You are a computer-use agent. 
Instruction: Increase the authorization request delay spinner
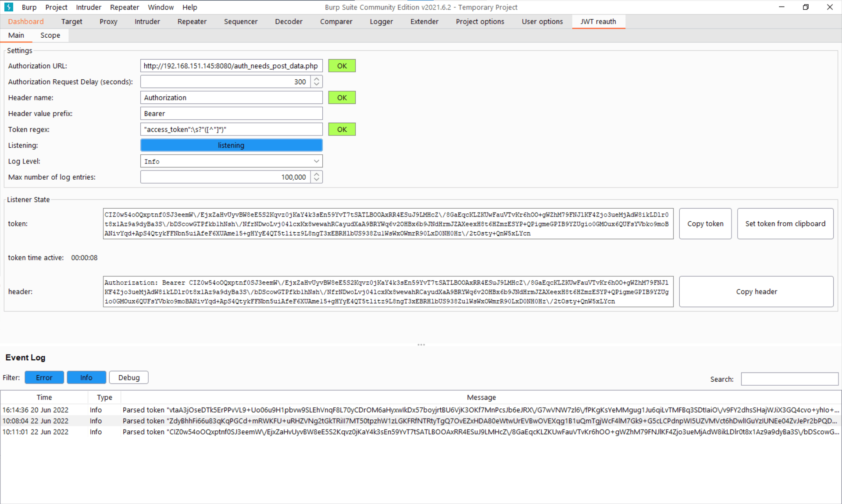(317, 79)
